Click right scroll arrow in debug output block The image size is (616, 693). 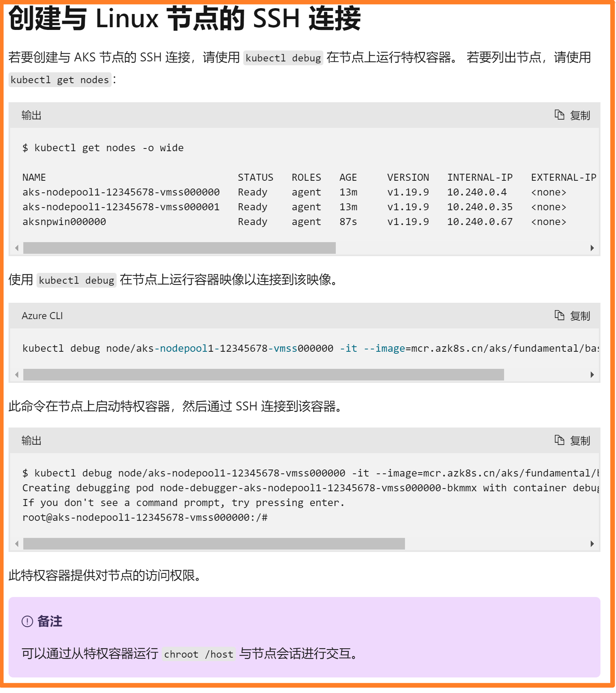pos(592,544)
